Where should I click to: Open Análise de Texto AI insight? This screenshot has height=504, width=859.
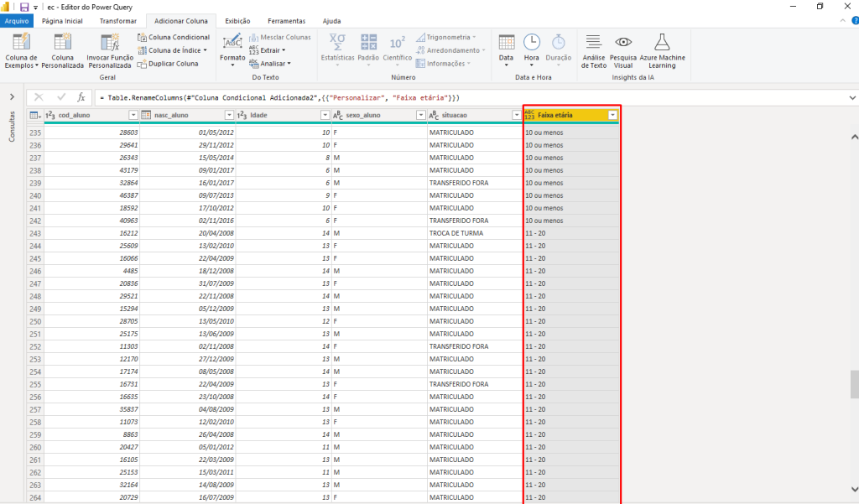click(x=594, y=43)
